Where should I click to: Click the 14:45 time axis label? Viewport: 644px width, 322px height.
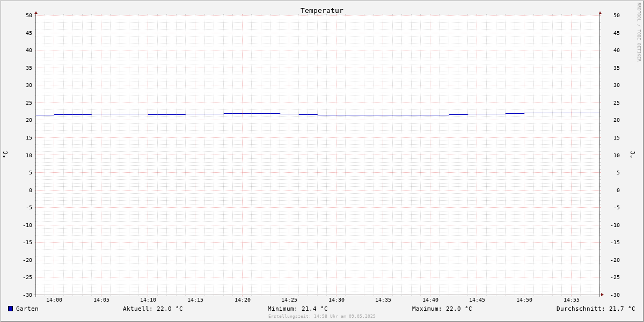[x=477, y=299]
